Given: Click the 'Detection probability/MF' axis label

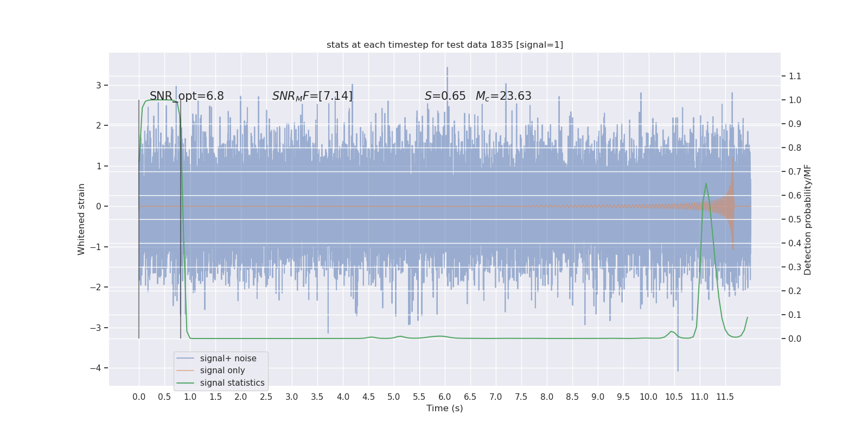Looking at the screenshot, I should coord(808,220).
